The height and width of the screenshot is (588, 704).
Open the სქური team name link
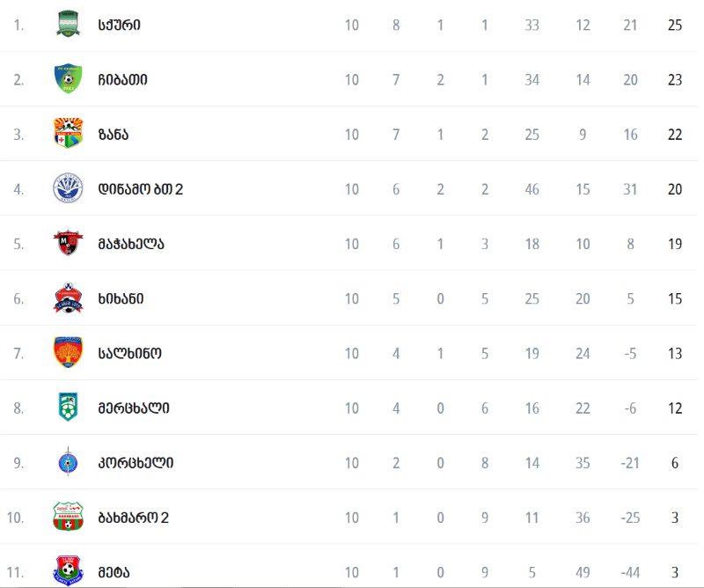[x=119, y=25]
